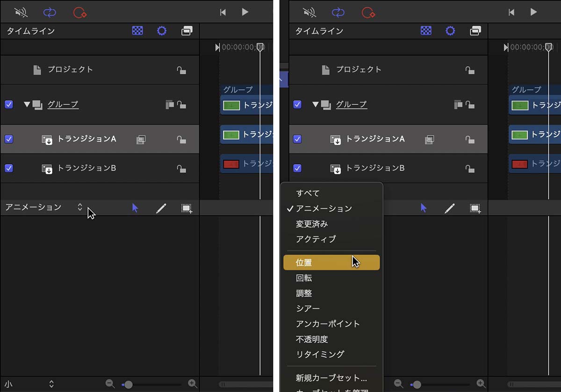Screen dimensions: 561x392
Task: Select red トランジ clip in left timeline
Action: [x=247, y=164]
